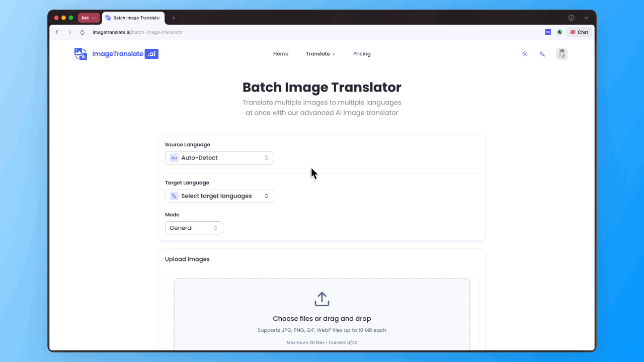Open the Auto-Detect source language dropdown

coord(219,157)
